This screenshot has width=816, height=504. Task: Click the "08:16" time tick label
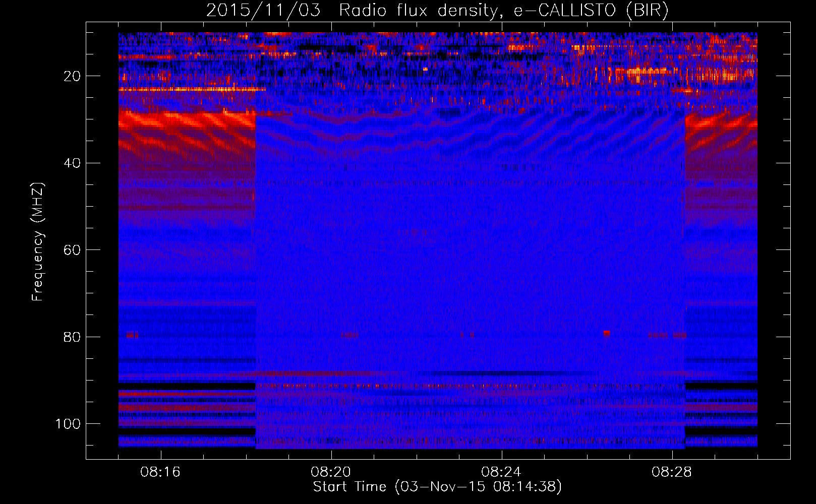(160, 472)
